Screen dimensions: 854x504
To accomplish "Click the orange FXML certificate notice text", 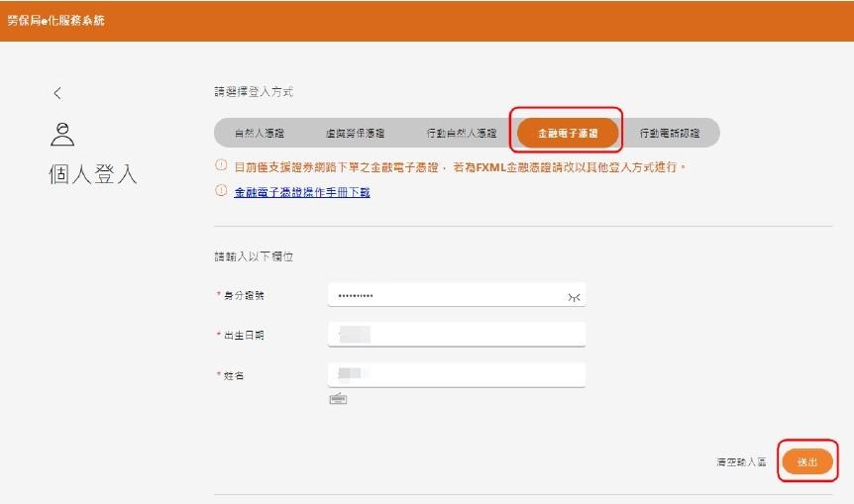I will pyautogui.click(x=461, y=167).
